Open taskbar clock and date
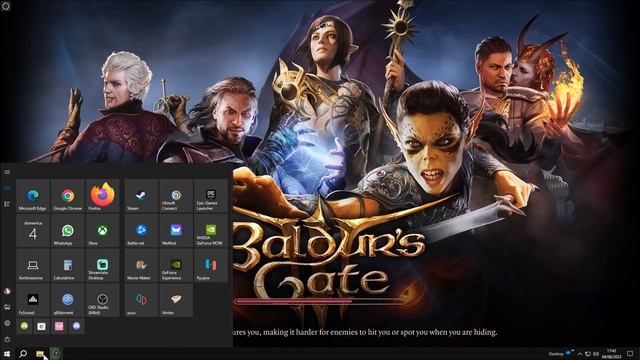The image size is (640, 360). (611, 353)
